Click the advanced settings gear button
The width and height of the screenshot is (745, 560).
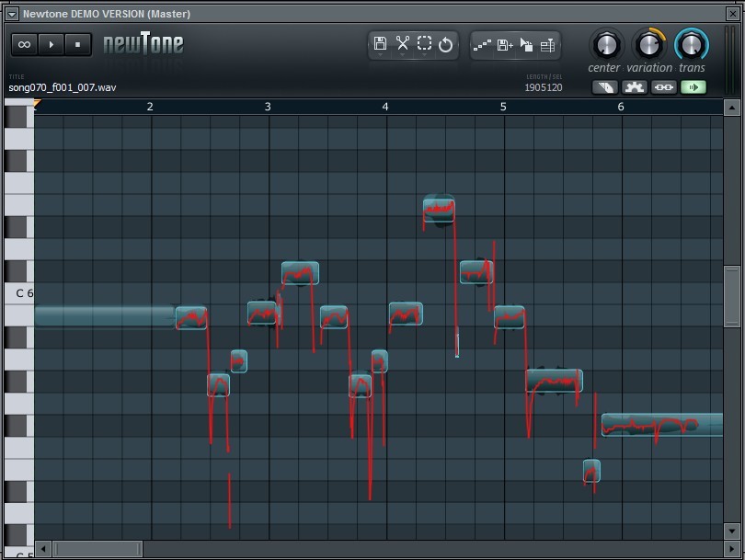[635, 87]
